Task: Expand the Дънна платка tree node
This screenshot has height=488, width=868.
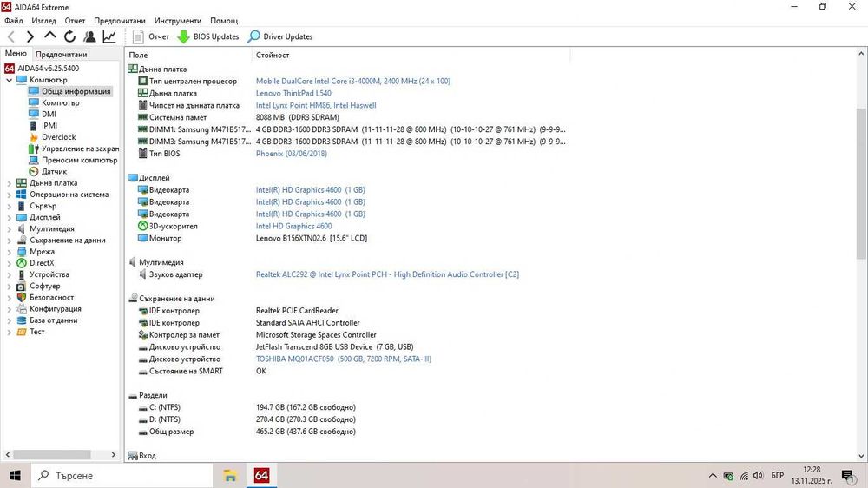Action: (9, 183)
